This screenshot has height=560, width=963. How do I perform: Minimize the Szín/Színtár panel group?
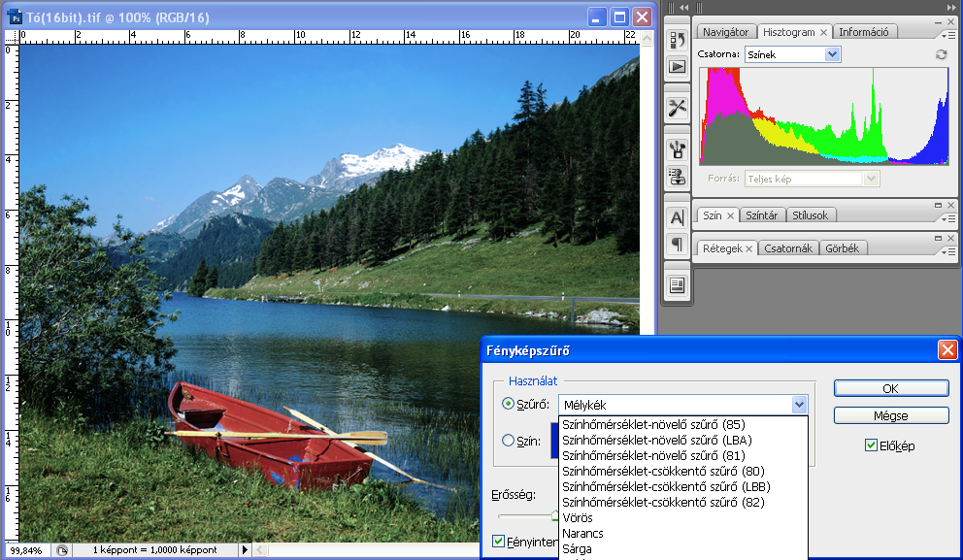[939, 205]
